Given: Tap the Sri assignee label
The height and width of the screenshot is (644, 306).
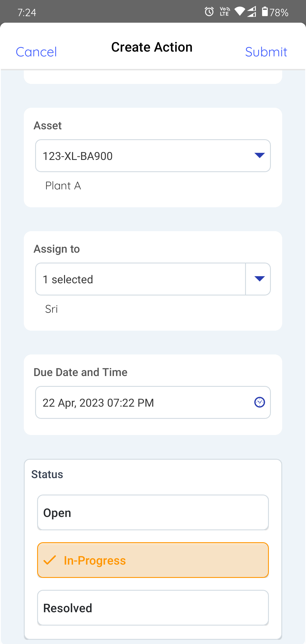Looking at the screenshot, I should tap(51, 309).
